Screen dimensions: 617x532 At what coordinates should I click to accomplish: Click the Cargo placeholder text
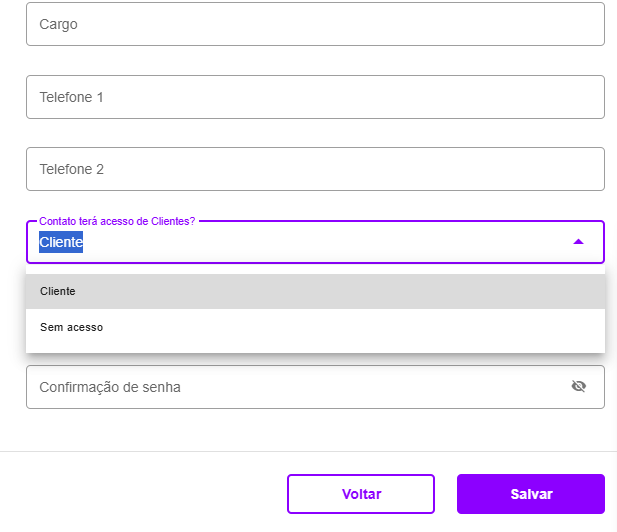(x=58, y=24)
